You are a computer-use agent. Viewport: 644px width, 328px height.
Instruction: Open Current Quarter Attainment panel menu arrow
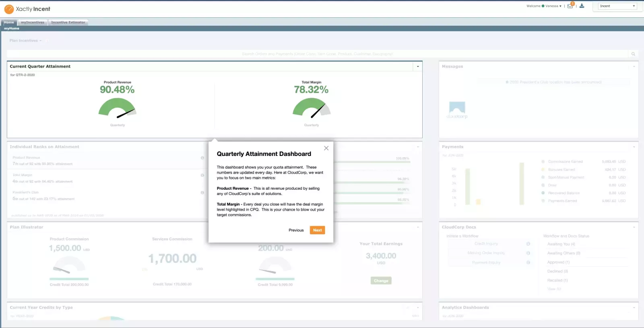point(418,66)
